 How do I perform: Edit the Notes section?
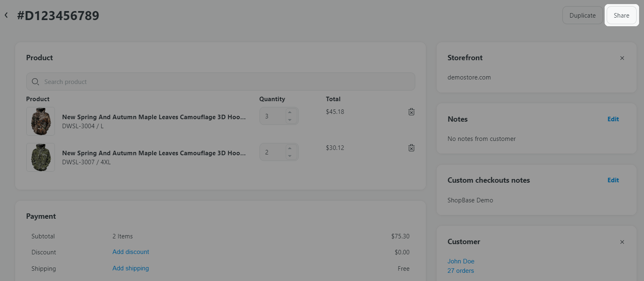(613, 119)
